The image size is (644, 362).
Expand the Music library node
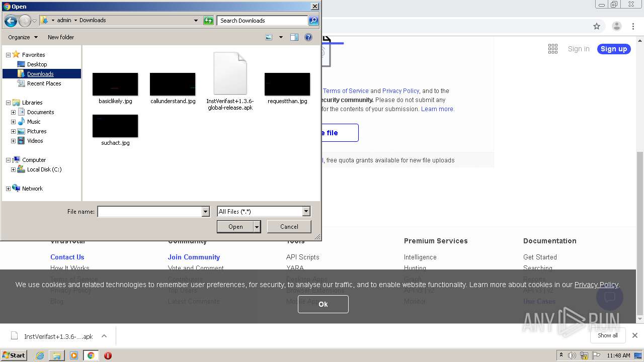point(13,122)
